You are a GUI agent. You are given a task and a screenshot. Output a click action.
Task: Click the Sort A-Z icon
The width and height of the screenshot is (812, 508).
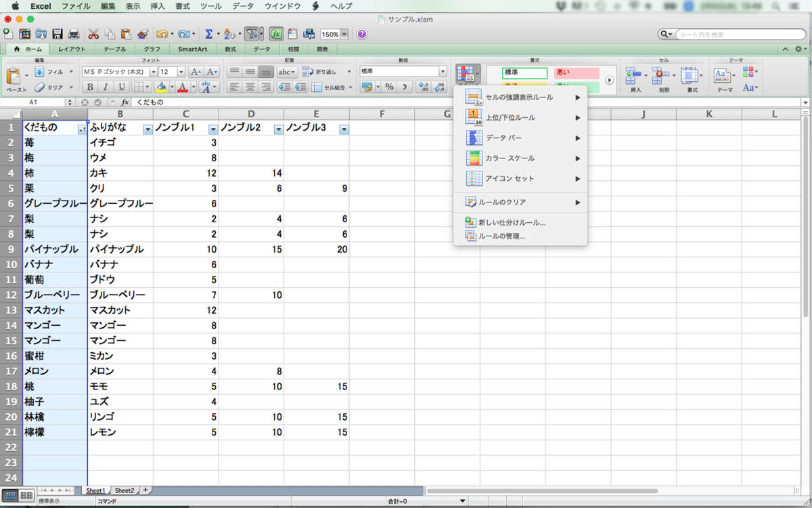[x=229, y=34]
